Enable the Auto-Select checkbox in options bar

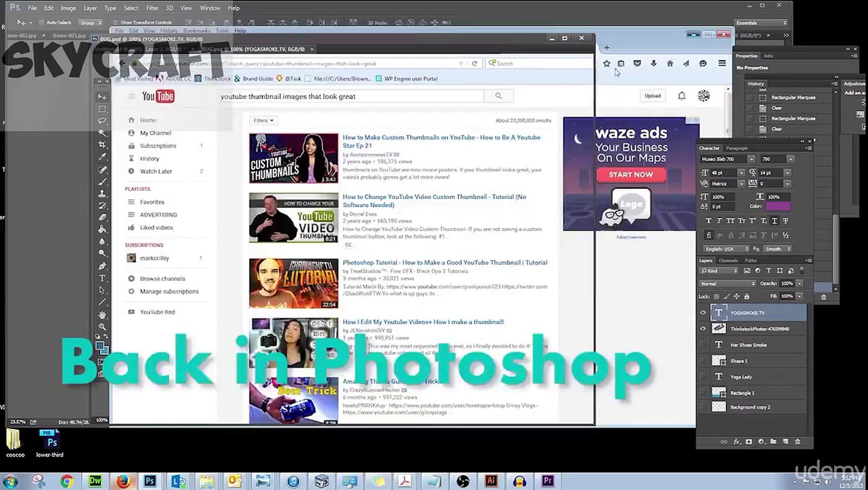click(x=41, y=22)
